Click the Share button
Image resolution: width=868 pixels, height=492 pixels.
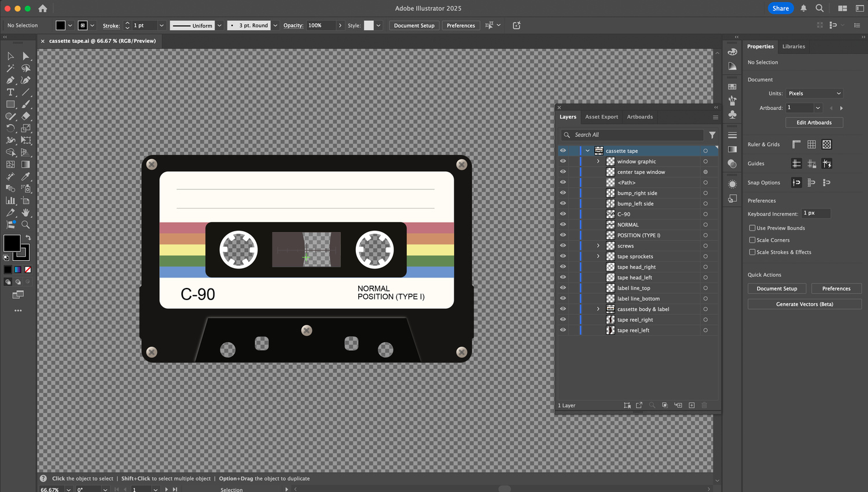781,8
